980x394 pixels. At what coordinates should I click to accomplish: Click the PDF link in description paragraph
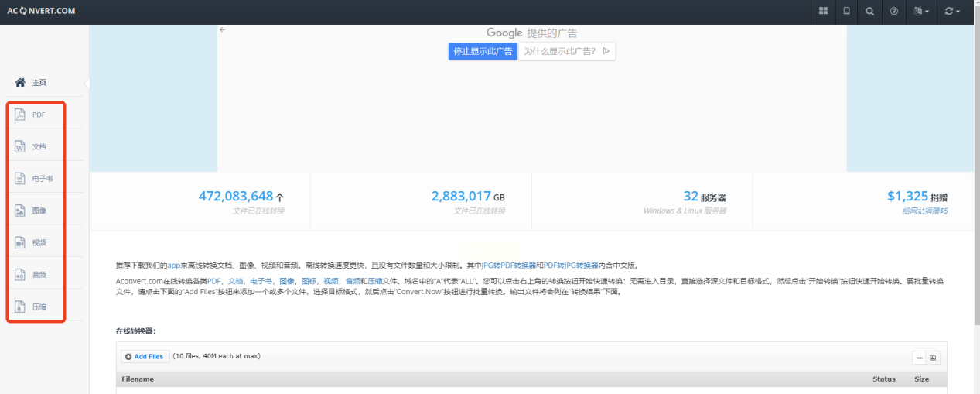(214, 280)
